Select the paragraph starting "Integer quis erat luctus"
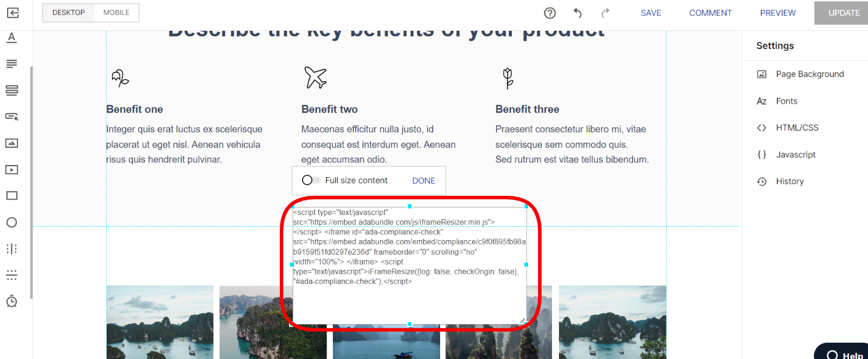Viewport: 868px width, 359px height. pyautogui.click(x=184, y=144)
